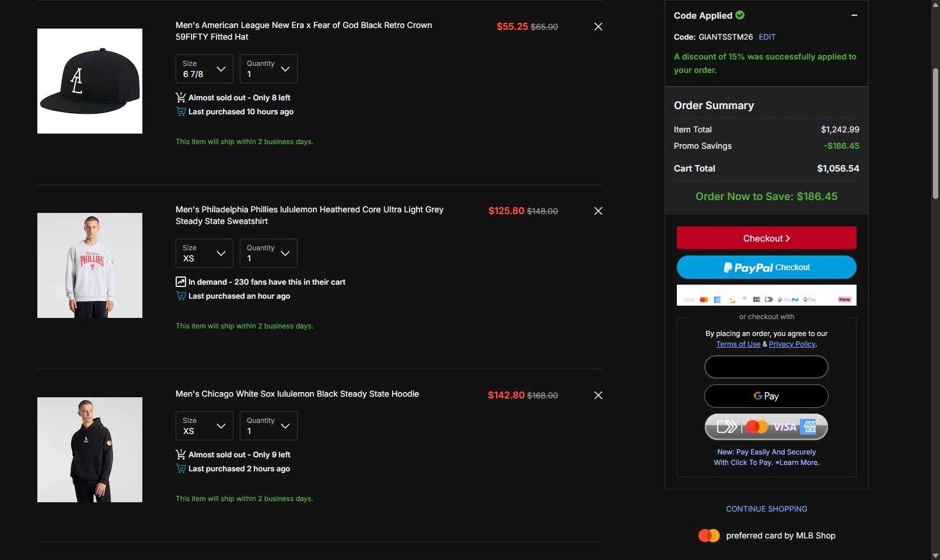This screenshot has height=560, width=940.
Task: Click cart icon beside 'Last purchased 2 hours ago'
Action: [181, 468]
